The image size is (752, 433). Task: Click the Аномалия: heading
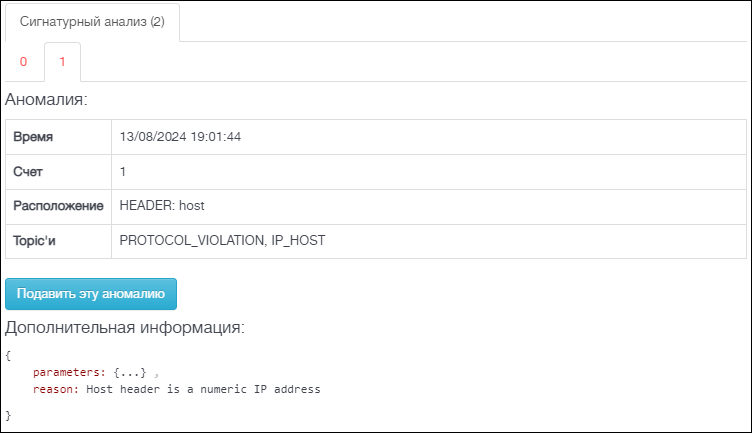tap(47, 100)
